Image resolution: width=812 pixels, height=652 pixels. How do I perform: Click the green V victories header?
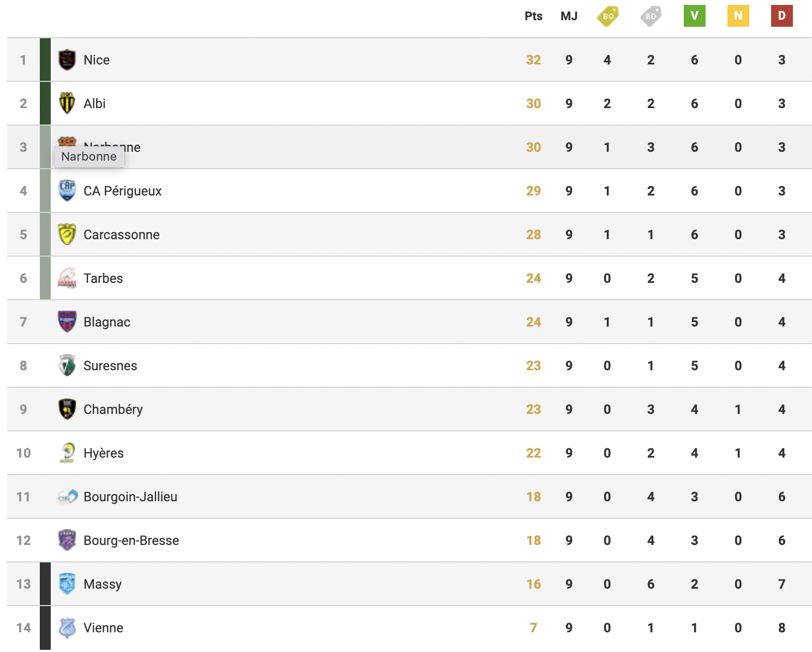[x=695, y=16]
